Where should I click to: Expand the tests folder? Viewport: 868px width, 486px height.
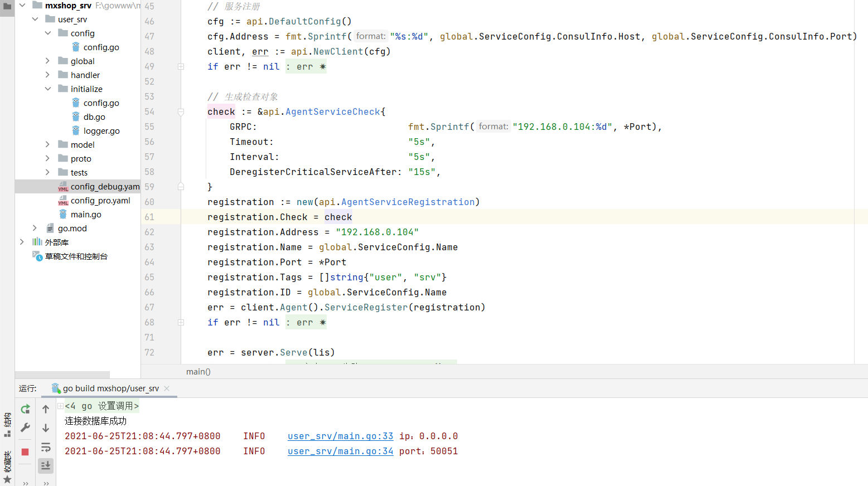[x=48, y=172]
